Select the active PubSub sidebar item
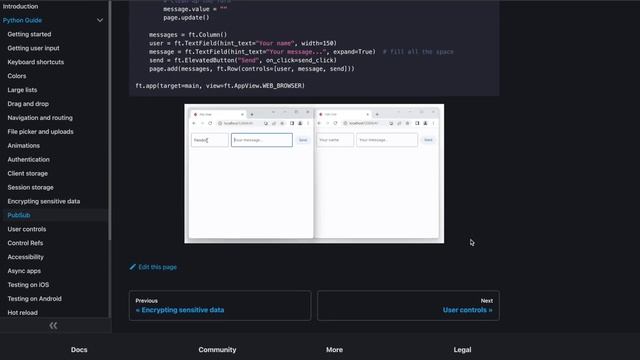This screenshot has width=640, height=360. click(19, 215)
